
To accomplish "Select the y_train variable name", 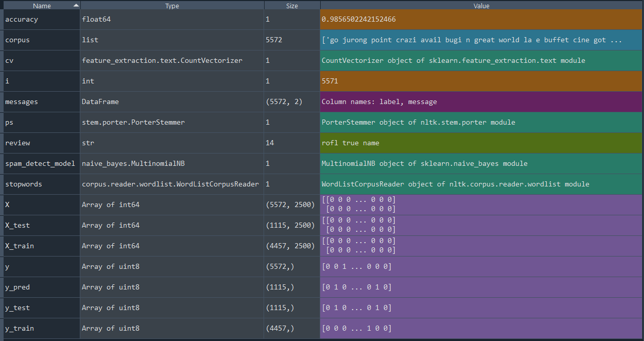I will (x=20, y=329).
